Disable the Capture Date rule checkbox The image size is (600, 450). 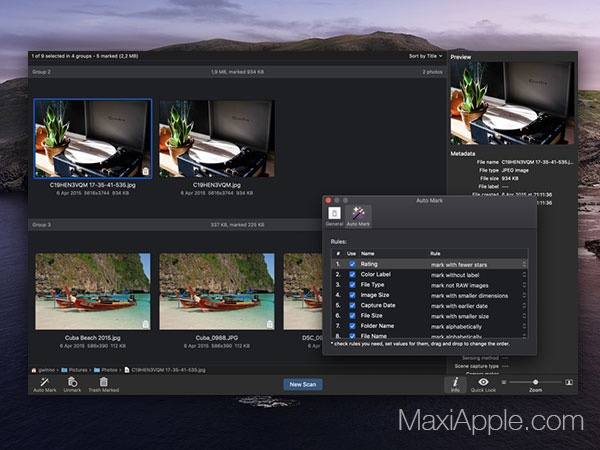[x=352, y=305]
